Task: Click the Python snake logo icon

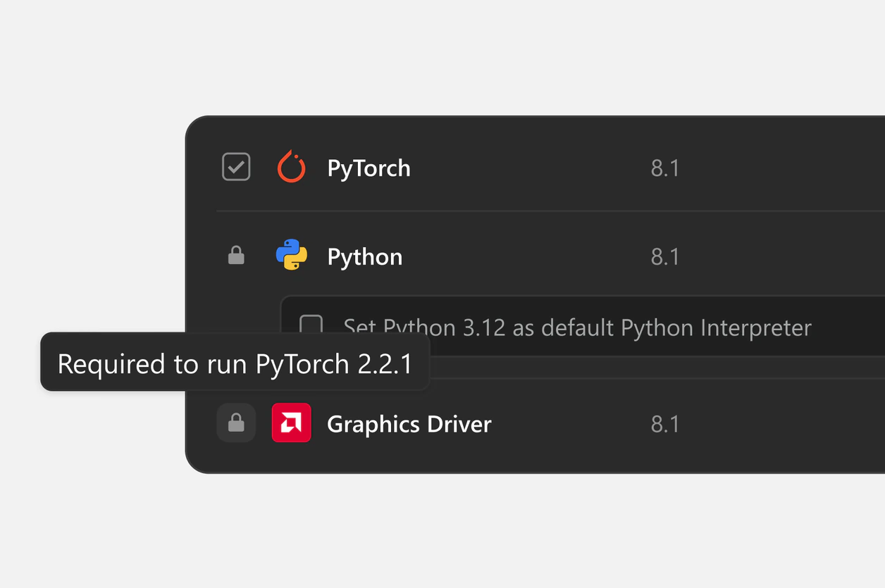Action: (291, 255)
